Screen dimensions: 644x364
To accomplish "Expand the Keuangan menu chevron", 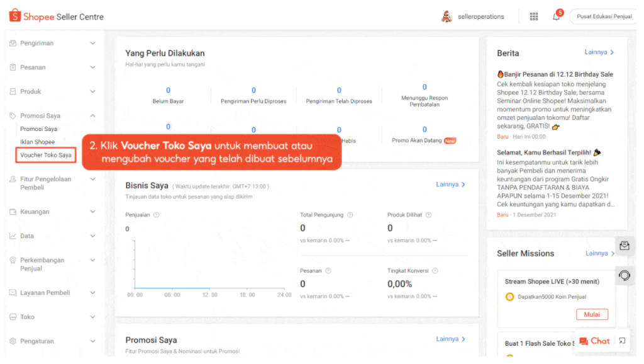I will pyautogui.click(x=93, y=212).
